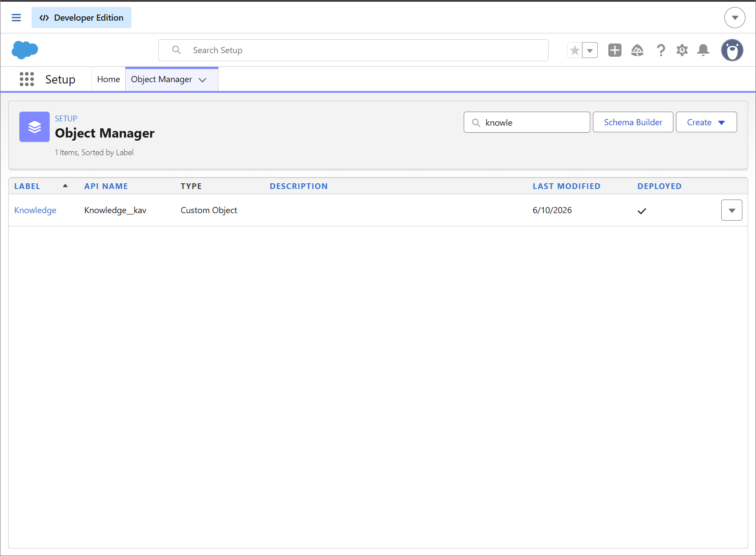The image size is (756, 556).
Task: Open the Setup gear icon
Action: pyautogui.click(x=682, y=50)
